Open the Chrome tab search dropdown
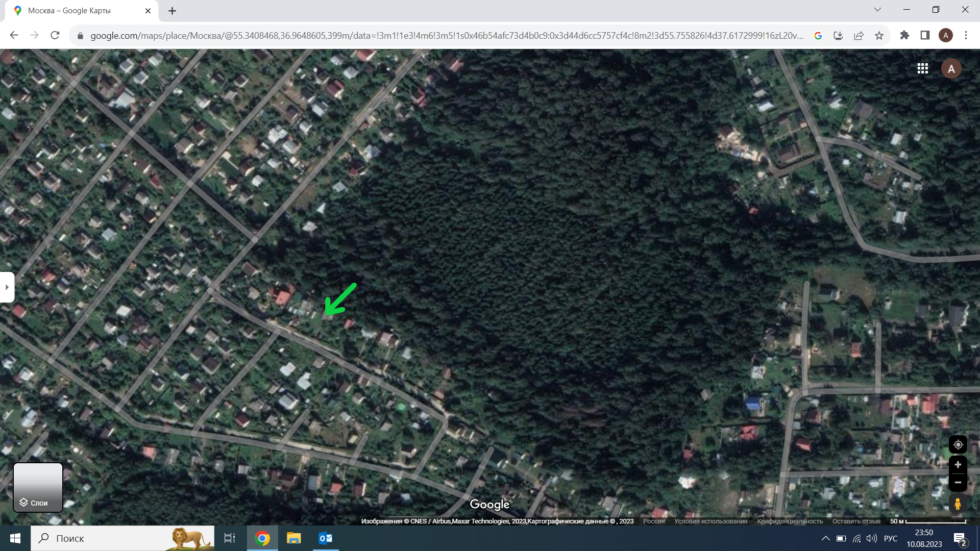 point(877,10)
